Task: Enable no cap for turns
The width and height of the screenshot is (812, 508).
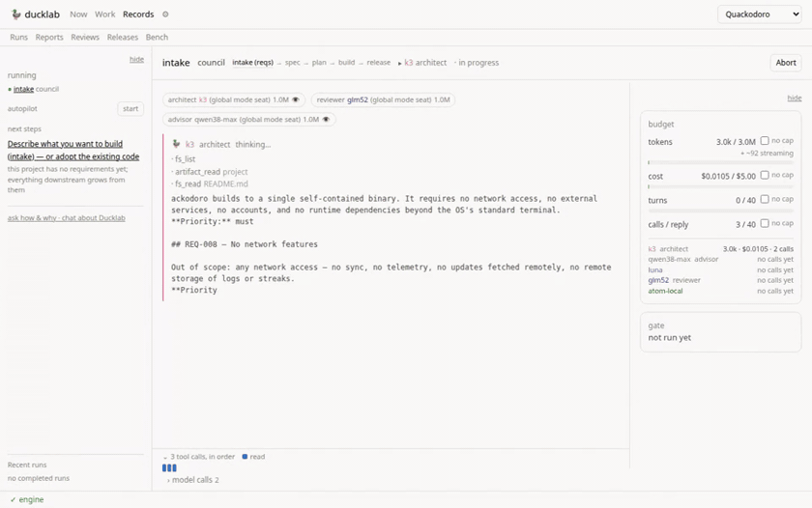Action: point(765,199)
